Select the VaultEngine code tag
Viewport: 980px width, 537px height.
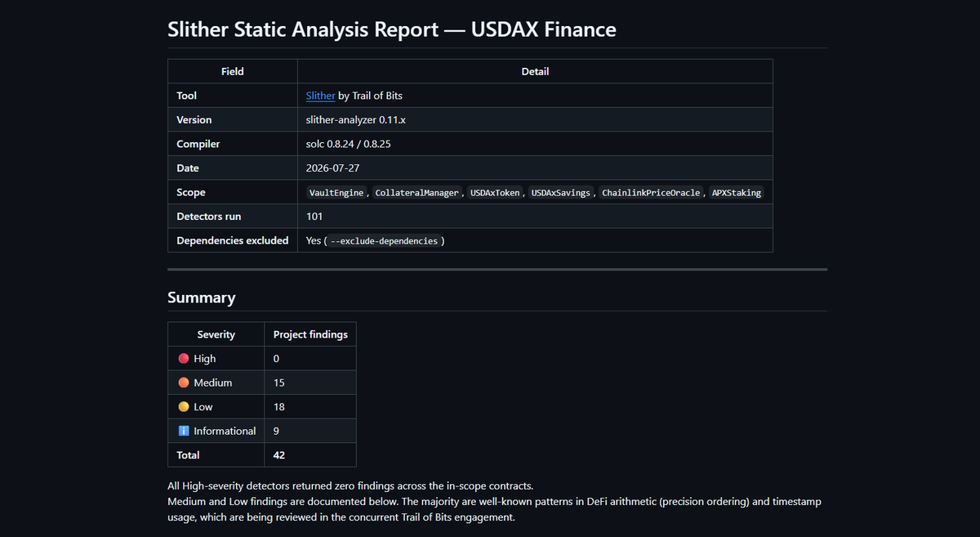coord(337,193)
